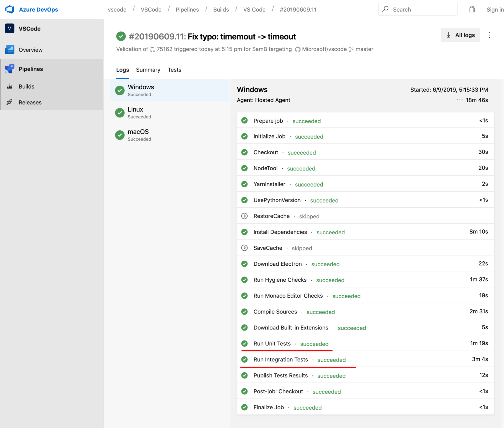The image size is (504, 428).
Task: Open Builds via its sidebar icon
Action: (x=10, y=86)
